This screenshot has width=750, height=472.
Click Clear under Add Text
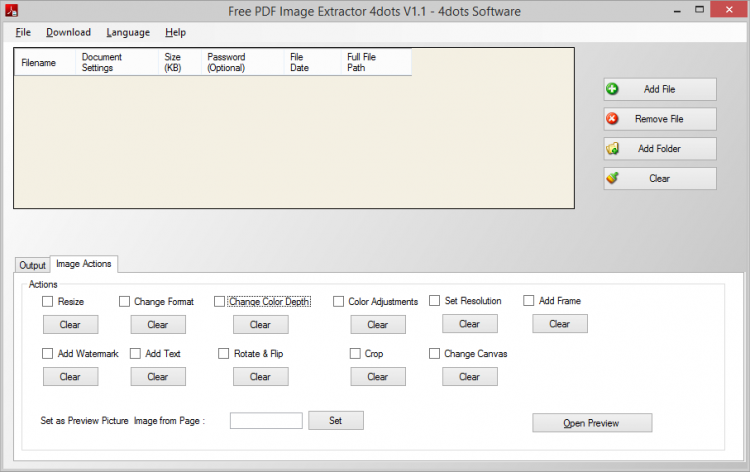pos(158,377)
